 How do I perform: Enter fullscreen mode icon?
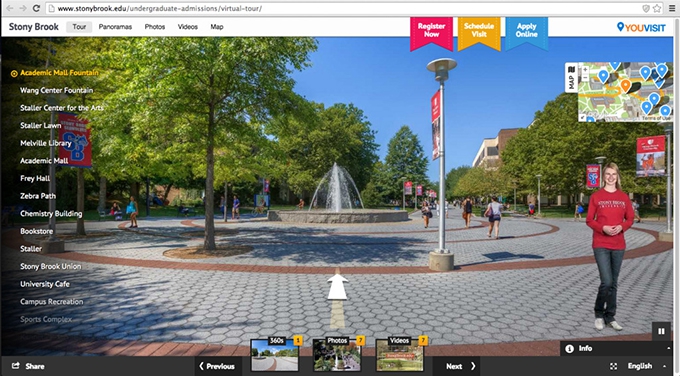(x=613, y=366)
